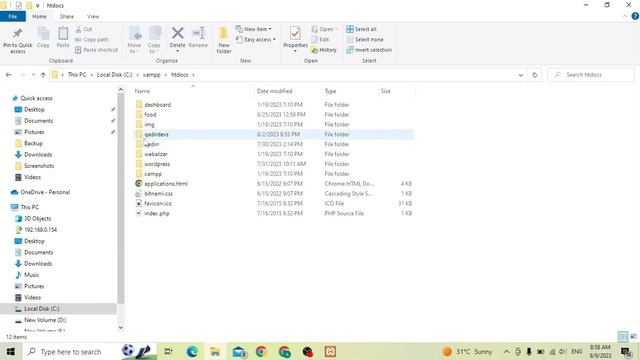Expand address bar history dropdown
640x360 pixels.
coord(520,75)
